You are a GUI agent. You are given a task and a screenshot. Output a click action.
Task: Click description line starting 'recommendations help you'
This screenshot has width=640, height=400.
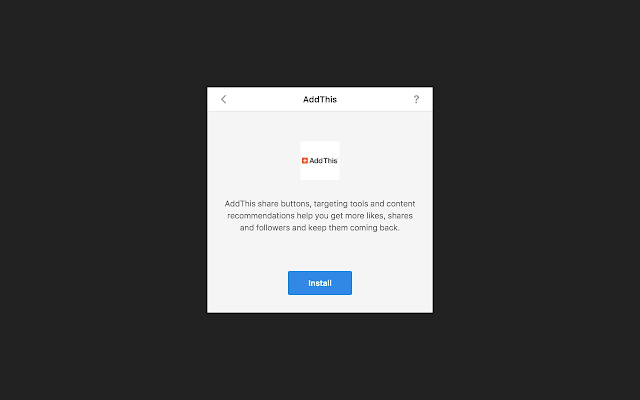320,216
